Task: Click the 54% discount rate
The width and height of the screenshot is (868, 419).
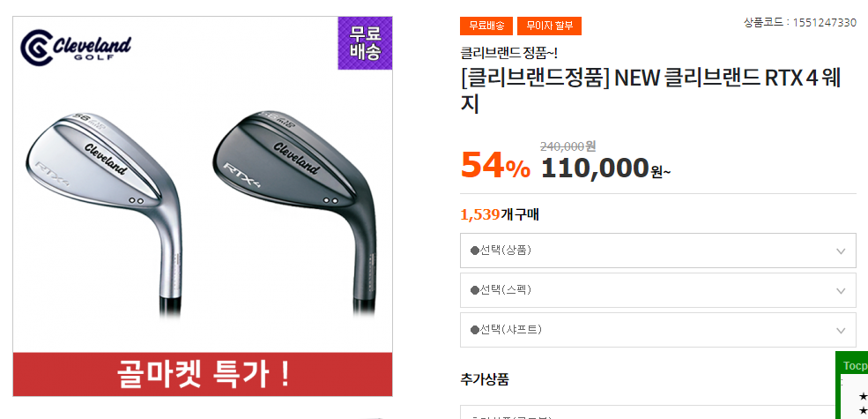Action: click(x=494, y=165)
